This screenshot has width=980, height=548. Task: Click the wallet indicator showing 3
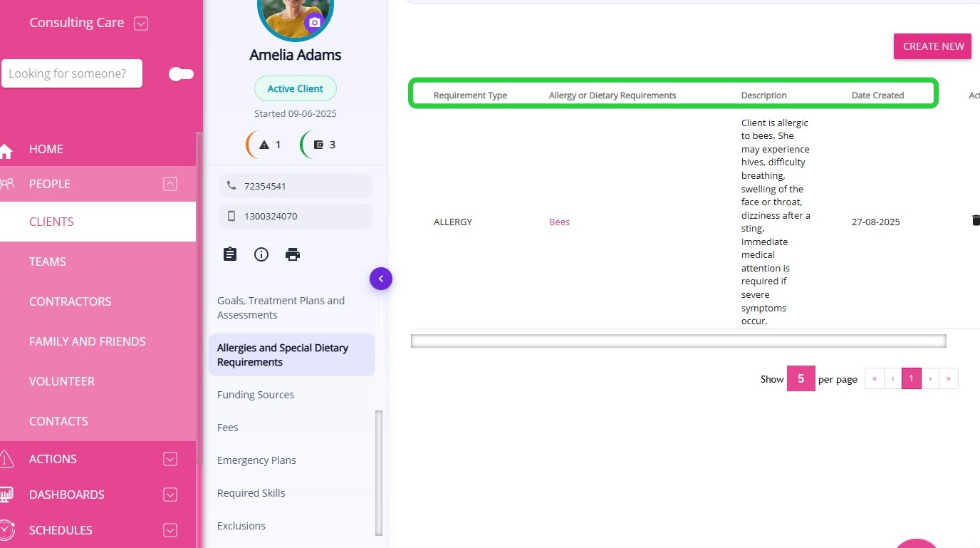click(318, 145)
